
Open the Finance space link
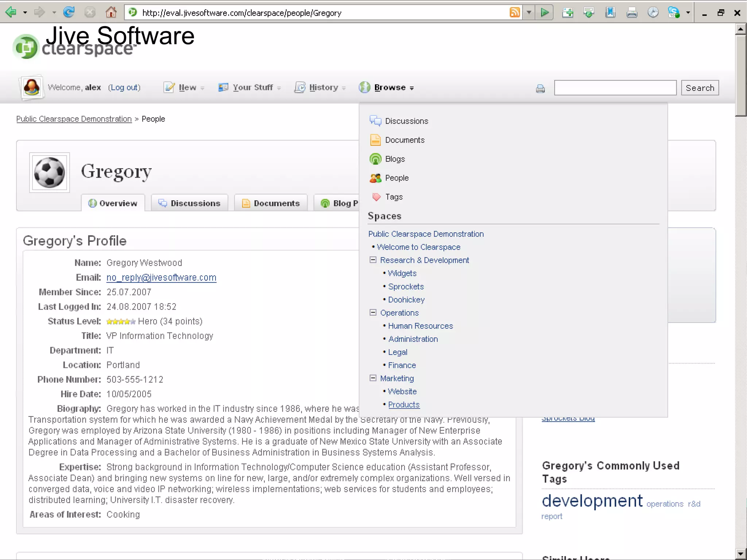402,365
